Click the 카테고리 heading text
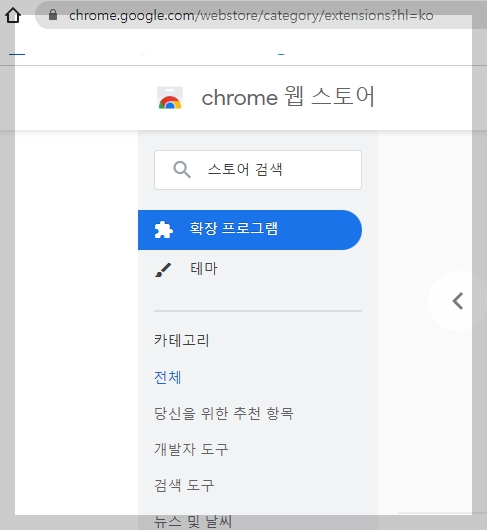The image size is (487, 530). click(182, 340)
